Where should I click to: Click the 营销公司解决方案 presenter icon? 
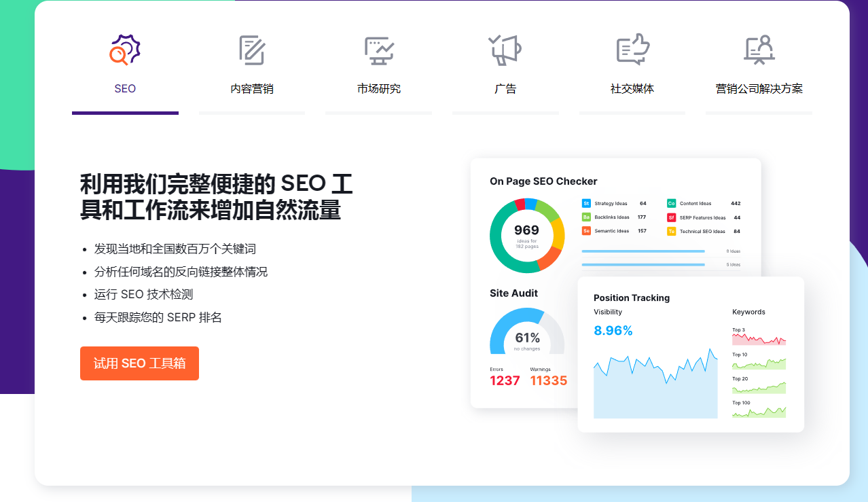[759, 50]
